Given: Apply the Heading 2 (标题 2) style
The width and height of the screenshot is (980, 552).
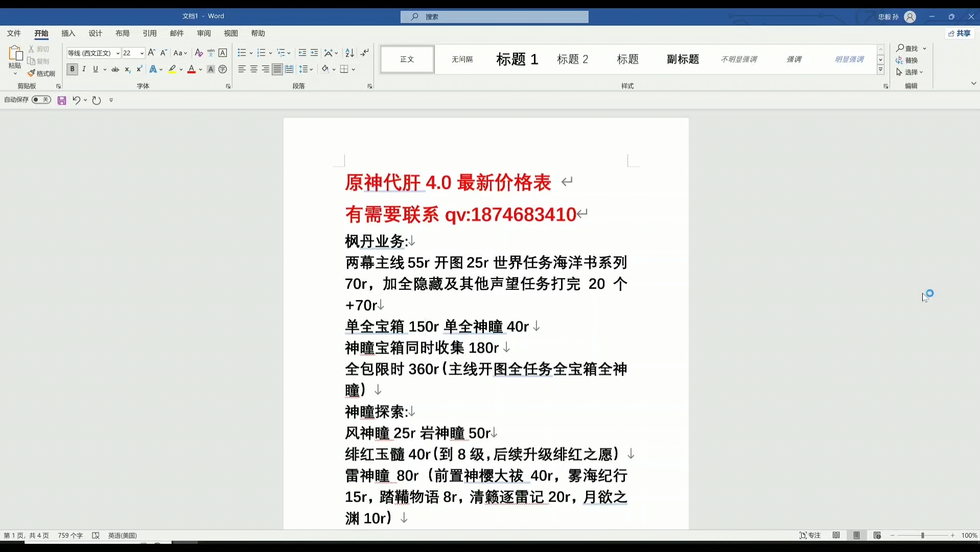Looking at the screenshot, I should click(x=573, y=59).
